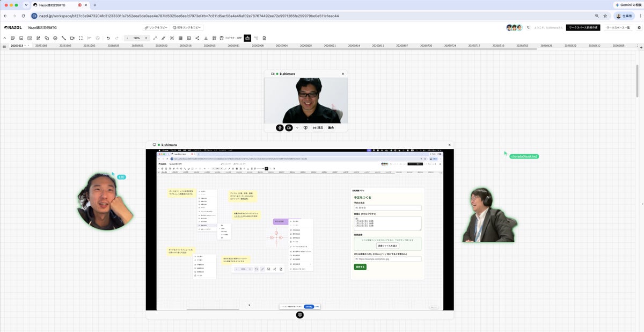The width and height of the screenshot is (644, 332).
Task: Open the Chrome tab search dropdown
Action: tap(26, 5)
